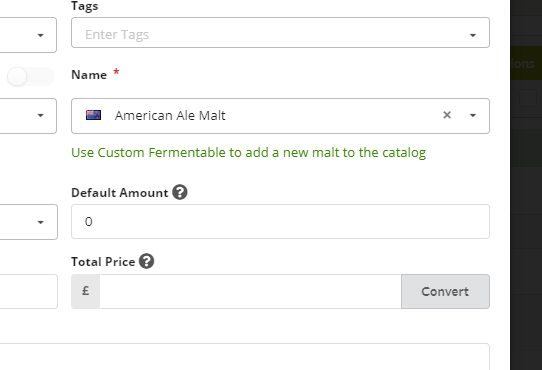The height and width of the screenshot is (370, 542).
Task: Focus the Default Amount input showing 0
Action: [x=280, y=221]
